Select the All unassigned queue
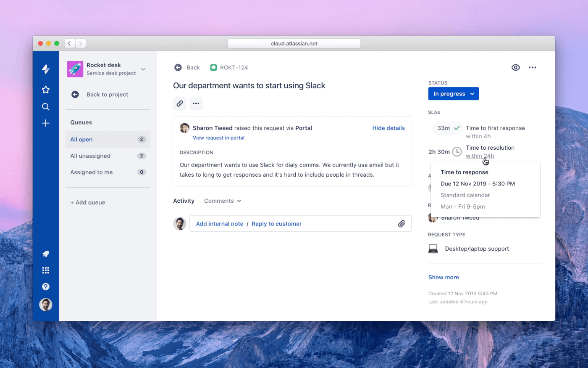Viewport: 588px width, 368px height. (90, 156)
